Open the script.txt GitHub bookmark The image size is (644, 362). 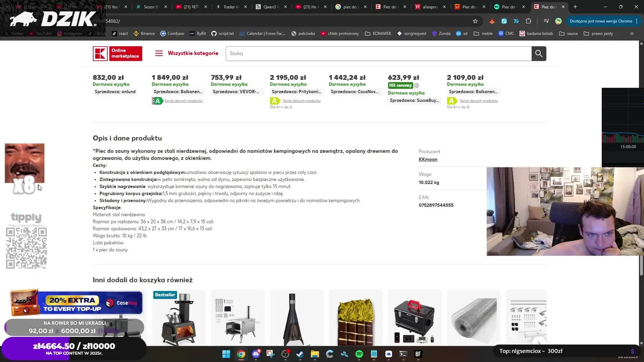coord(222,34)
